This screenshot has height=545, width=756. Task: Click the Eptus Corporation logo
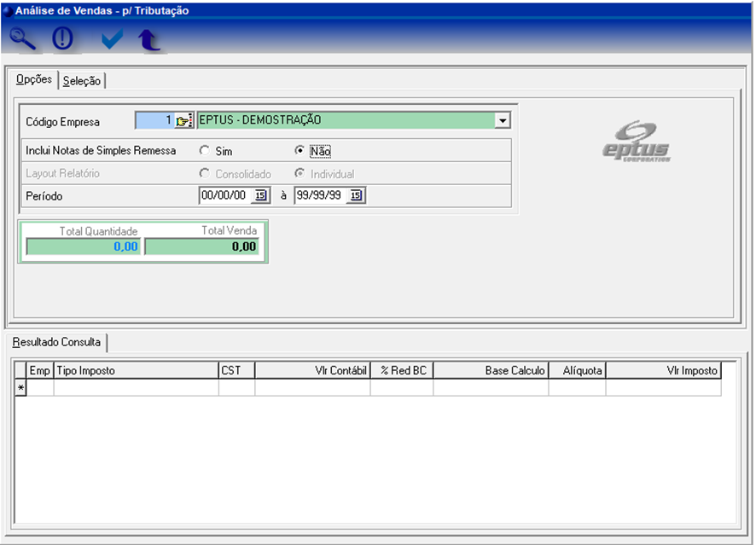[637, 143]
